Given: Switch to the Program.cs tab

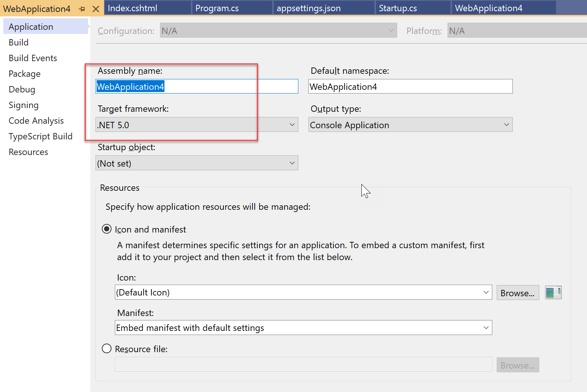Looking at the screenshot, I should pos(217,8).
